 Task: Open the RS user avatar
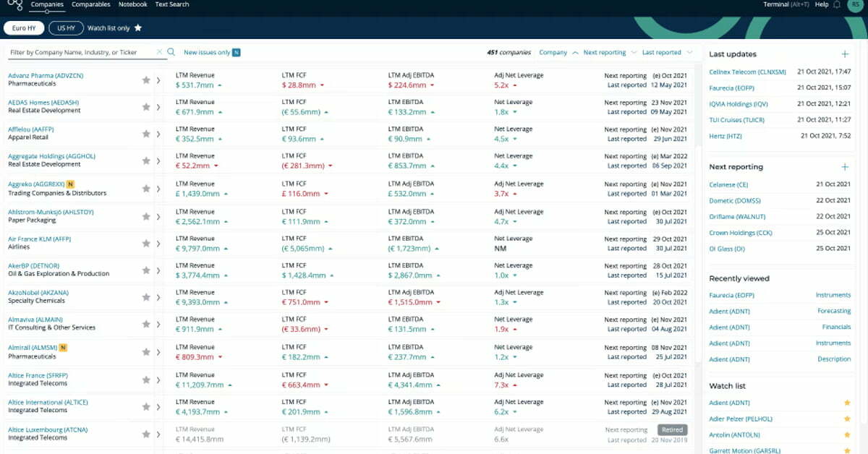click(854, 5)
